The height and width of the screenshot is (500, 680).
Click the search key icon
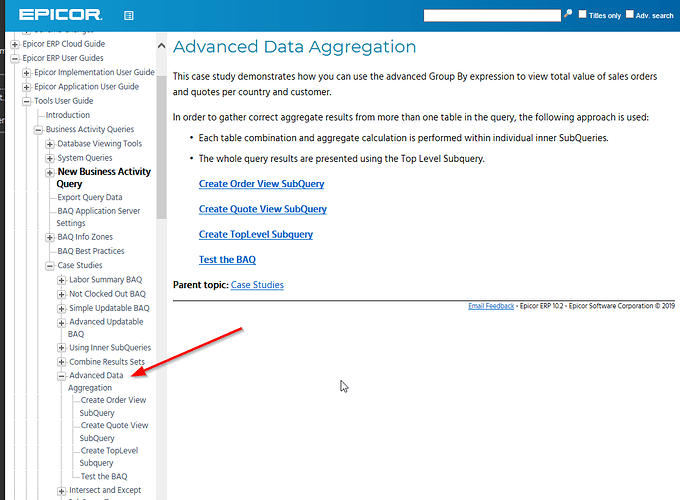[x=568, y=14]
